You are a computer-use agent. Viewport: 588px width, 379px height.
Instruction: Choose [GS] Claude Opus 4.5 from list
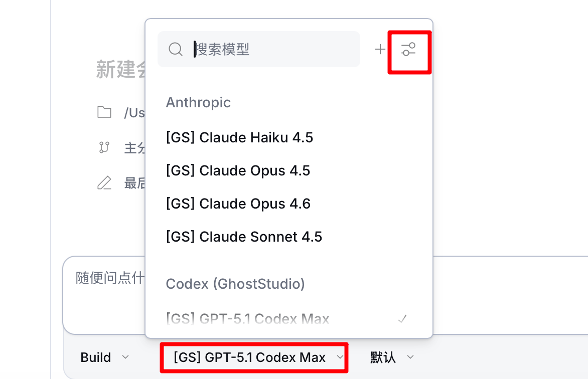238,170
